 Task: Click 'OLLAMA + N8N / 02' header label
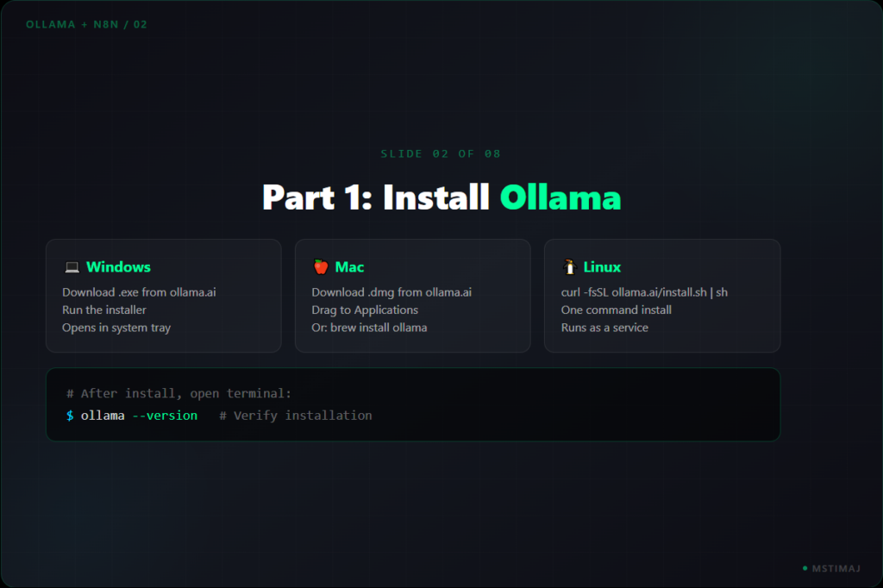(x=87, y=24)
